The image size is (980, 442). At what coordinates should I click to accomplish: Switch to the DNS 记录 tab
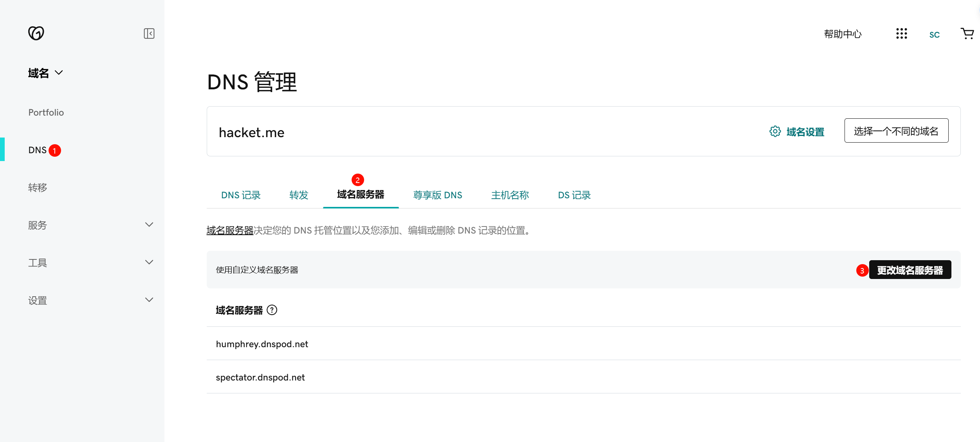(x=241, y=195)
